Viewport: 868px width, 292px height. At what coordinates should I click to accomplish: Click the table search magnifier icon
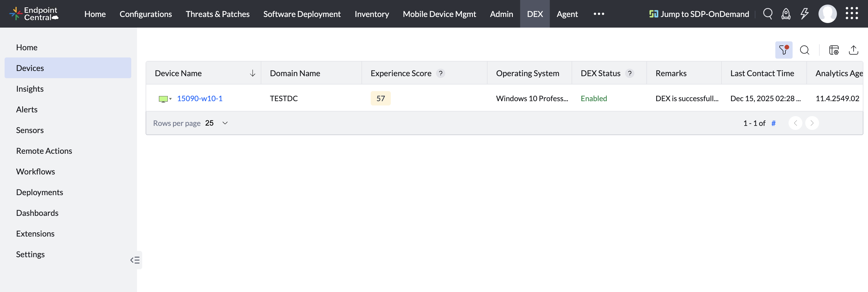tap(804, 50)
